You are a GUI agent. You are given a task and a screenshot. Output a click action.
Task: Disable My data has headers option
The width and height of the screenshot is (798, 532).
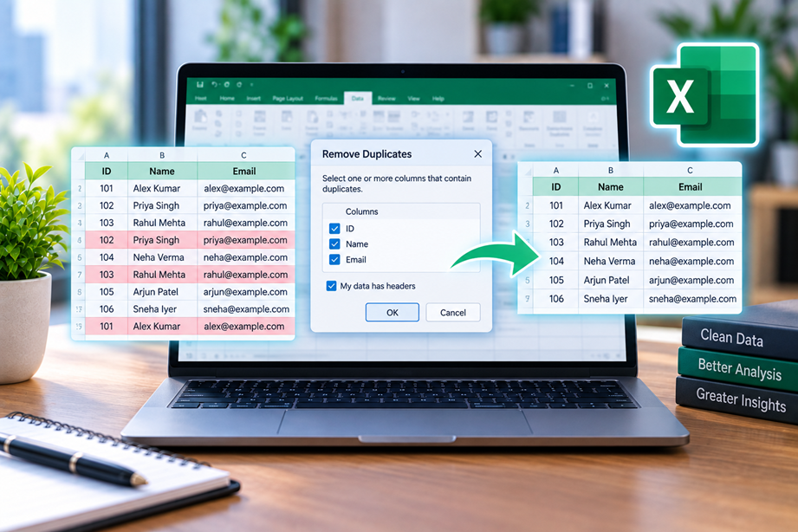click(331, 286)
